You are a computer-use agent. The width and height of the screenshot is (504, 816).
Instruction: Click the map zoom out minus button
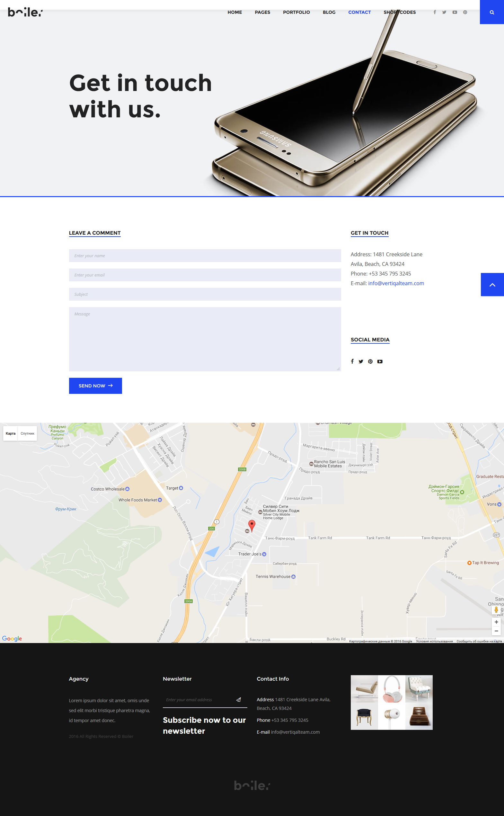[x=496, y=631]
